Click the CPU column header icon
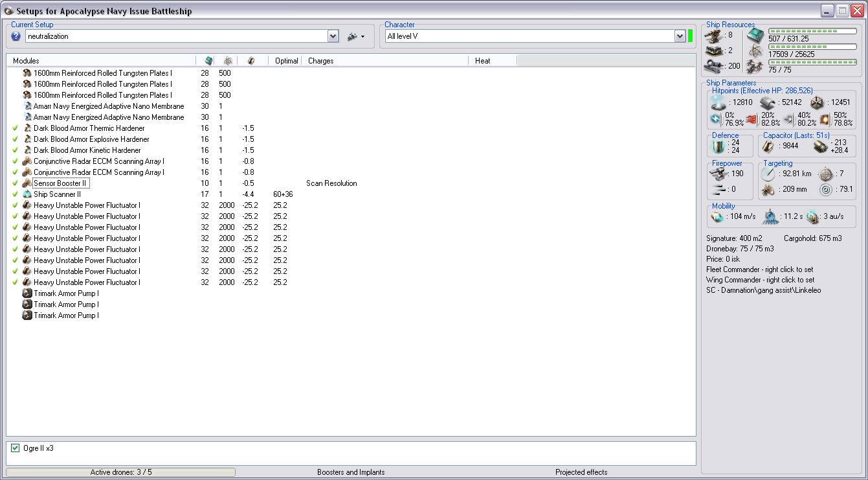This screenshot has width=868, height=480. click(208, 60)
